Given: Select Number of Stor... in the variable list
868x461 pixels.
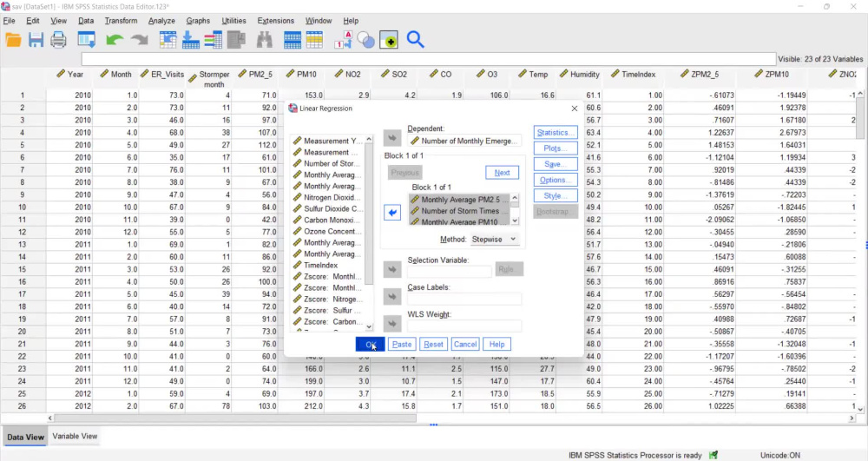Looking at the screenshot, I should (328, 163).
